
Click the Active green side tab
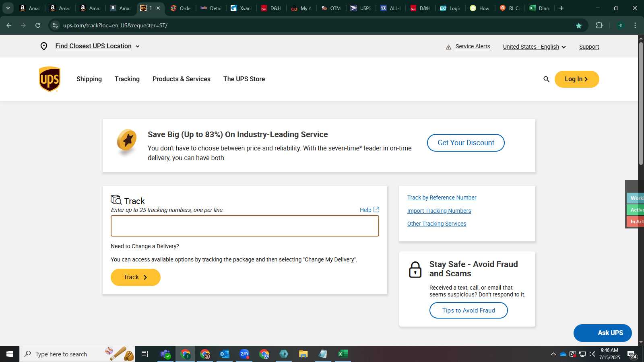[x=636, y=210]
